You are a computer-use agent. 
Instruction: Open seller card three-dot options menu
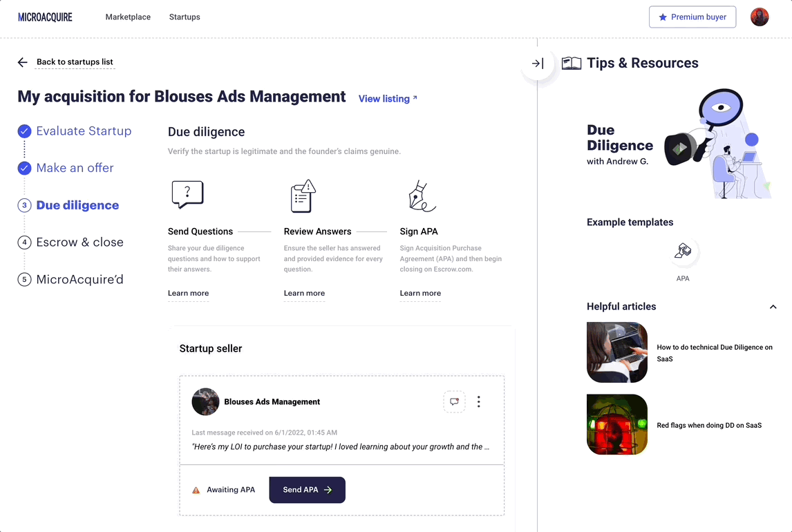(479, 402)
